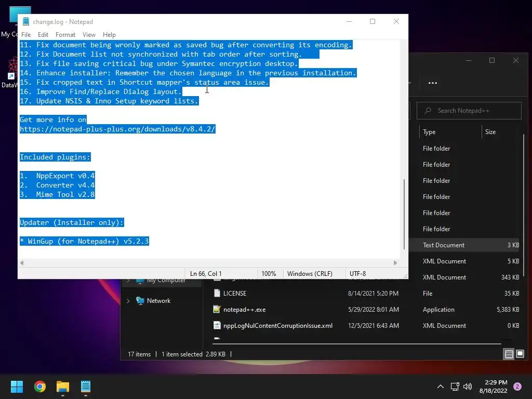Viewport: 532px width, 399px height.
Task: Sort Explorer list by Size column
Action: click(490, 132)
